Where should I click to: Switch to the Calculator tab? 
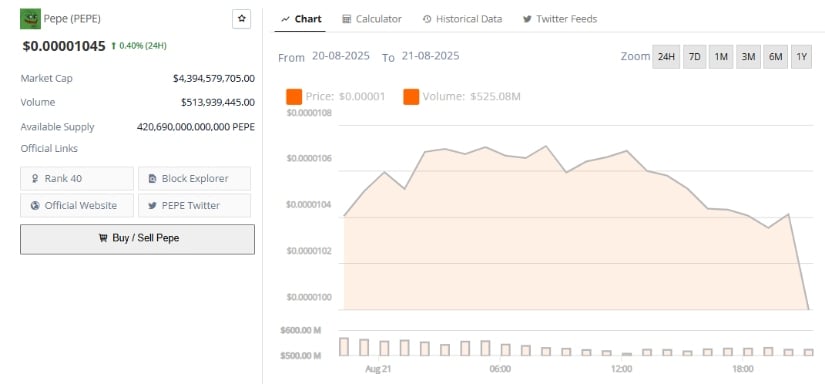pyautogui.click(x=372, y=19)
